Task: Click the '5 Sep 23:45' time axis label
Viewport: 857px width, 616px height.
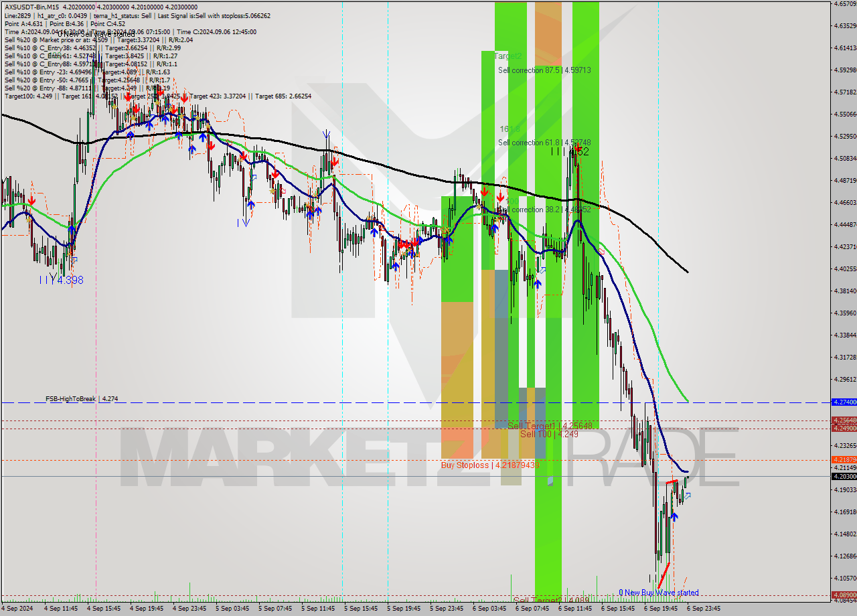Action: (x=447, y=609)
